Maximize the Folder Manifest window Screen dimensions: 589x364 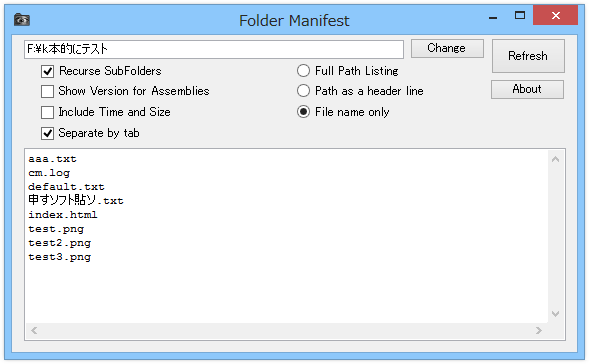click(x=520, y=15)
